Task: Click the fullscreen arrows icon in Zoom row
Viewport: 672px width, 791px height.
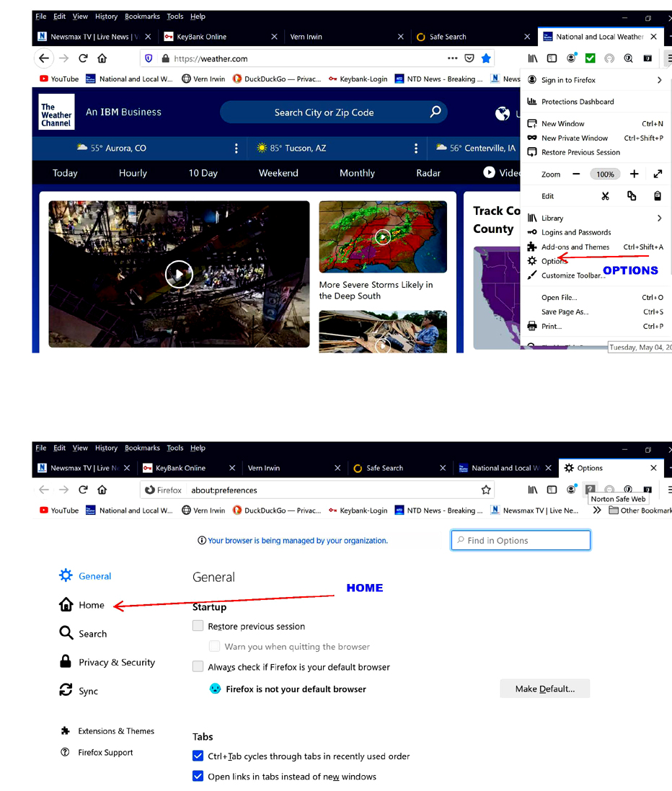Action: 658,174
